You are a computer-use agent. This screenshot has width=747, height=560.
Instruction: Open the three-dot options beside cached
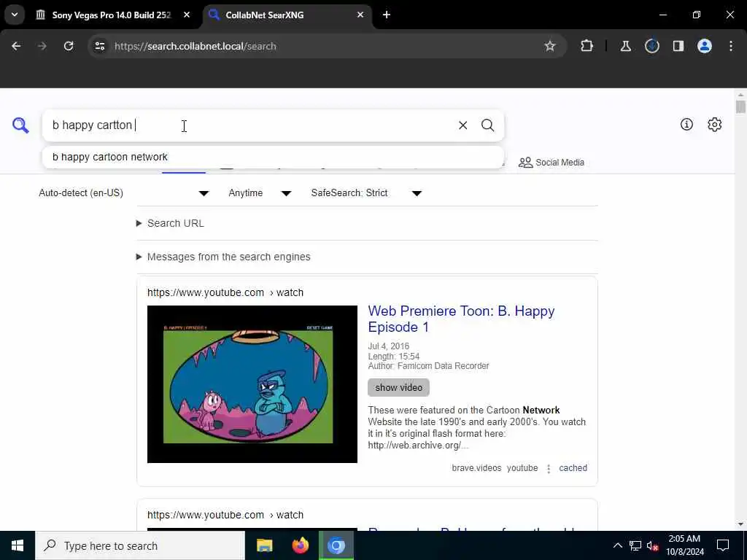click(549, 469)
